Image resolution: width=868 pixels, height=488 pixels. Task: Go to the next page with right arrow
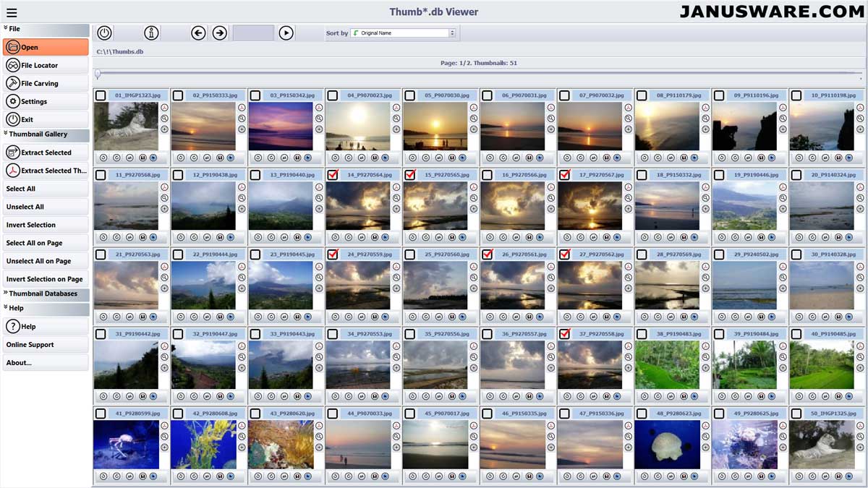click(x=219, y=33)
